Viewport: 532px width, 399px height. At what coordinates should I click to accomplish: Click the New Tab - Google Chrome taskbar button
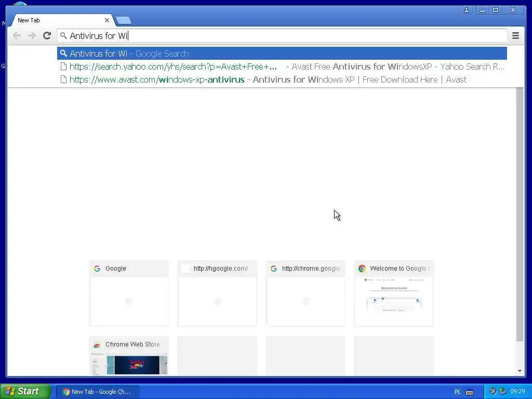(x=97, y=392)
